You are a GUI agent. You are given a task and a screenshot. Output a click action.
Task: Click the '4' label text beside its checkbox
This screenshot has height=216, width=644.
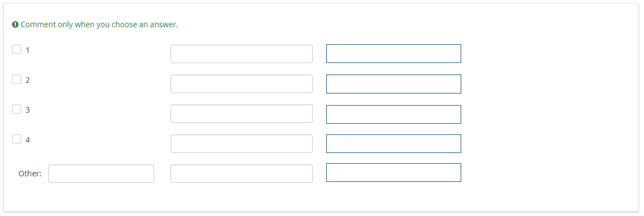click(x=28, y=140)
